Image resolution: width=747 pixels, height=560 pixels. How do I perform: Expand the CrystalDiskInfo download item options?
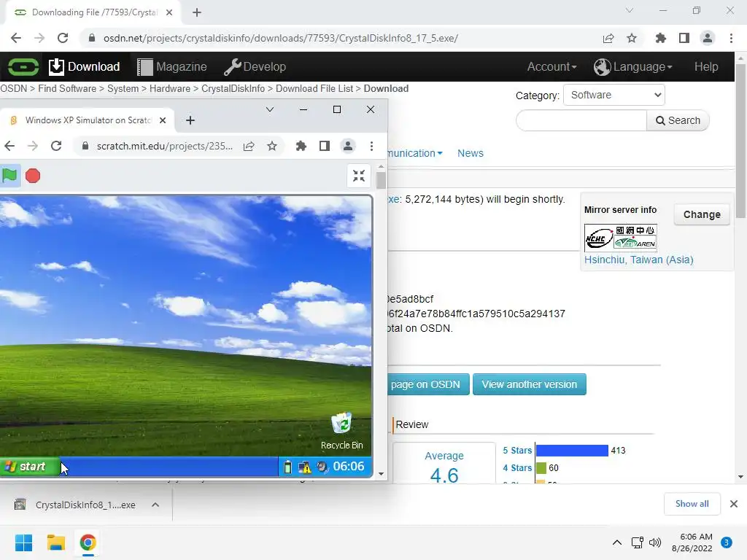[155, 505]
